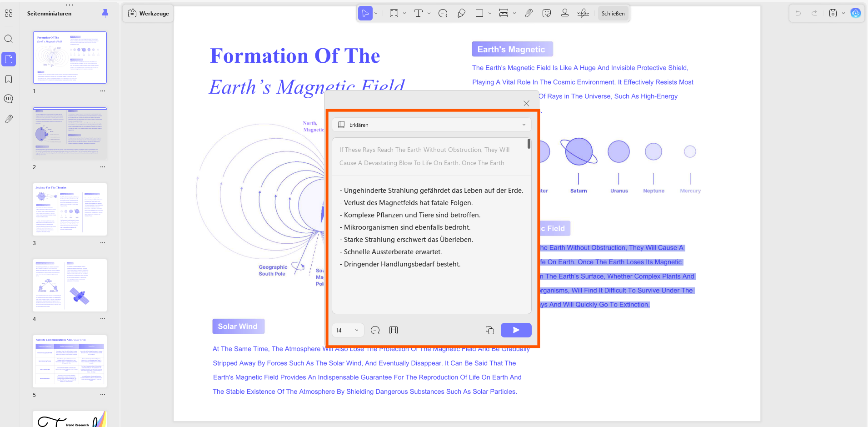This screenshot has width=868, height=427.
Task: Select page 1 thumbnail
Action: pyautogui.click(x=70, y=57)
